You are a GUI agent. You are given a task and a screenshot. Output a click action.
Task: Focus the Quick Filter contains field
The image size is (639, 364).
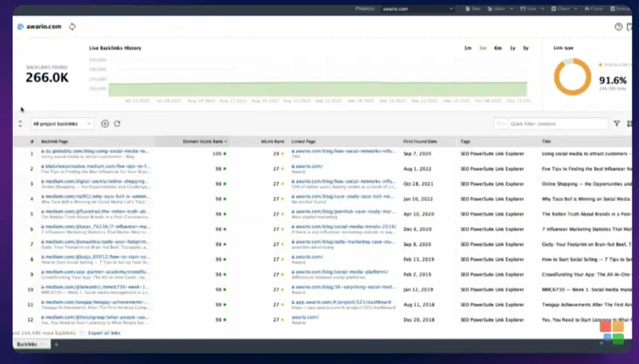[x=558, y=124]
